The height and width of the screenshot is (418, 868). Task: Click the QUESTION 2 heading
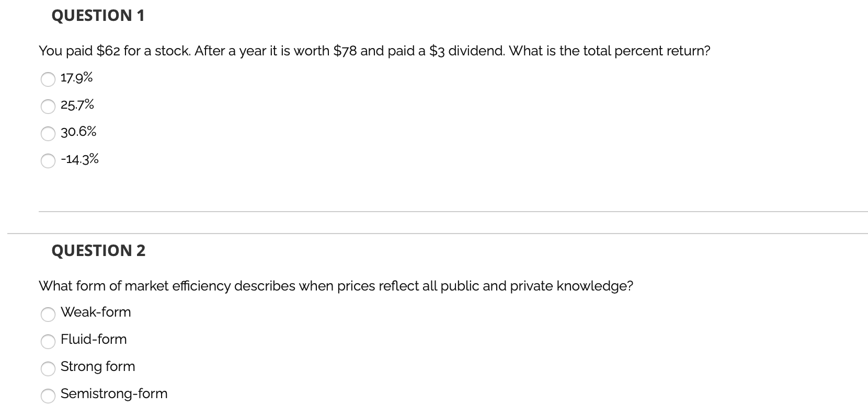pos(97,251)
